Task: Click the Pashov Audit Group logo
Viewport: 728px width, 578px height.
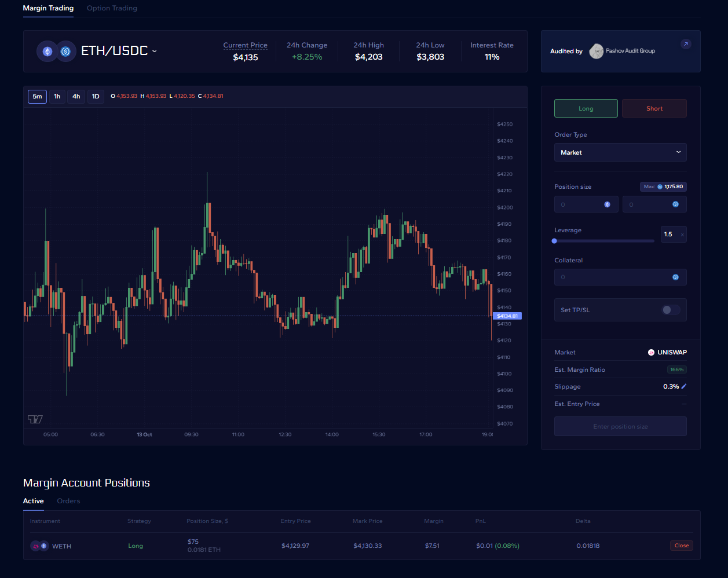Action: pos(596,52)
